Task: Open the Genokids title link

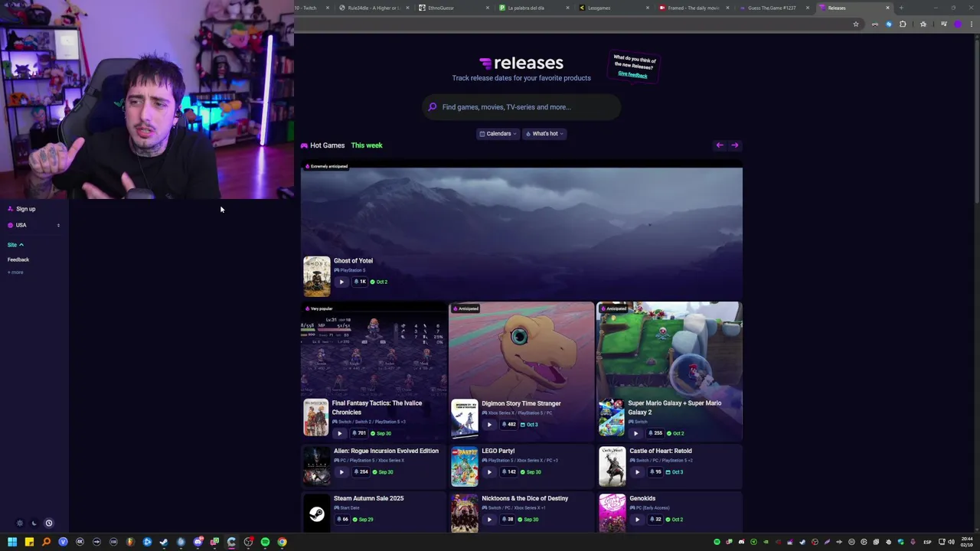Action: click(x=642, y=498)
